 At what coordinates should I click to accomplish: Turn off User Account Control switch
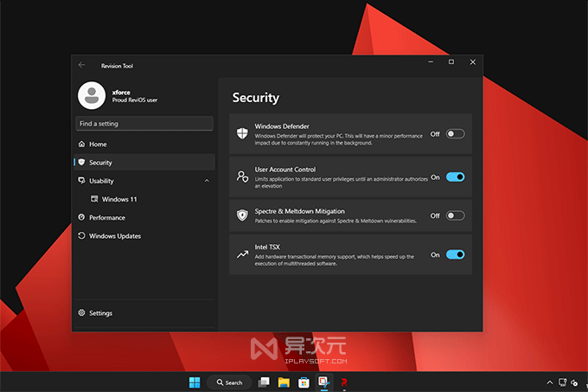point(455,177)
